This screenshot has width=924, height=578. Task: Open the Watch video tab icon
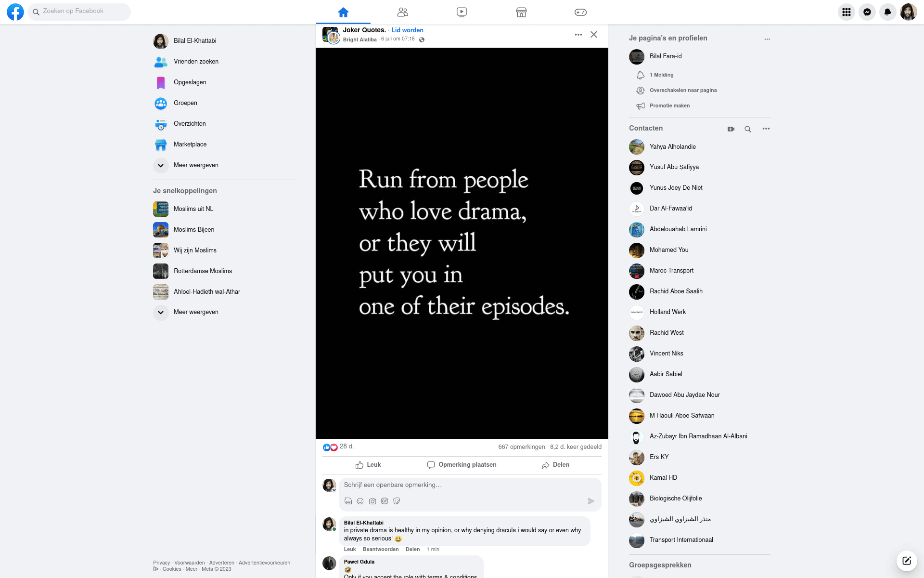click(x=462, y=12)
